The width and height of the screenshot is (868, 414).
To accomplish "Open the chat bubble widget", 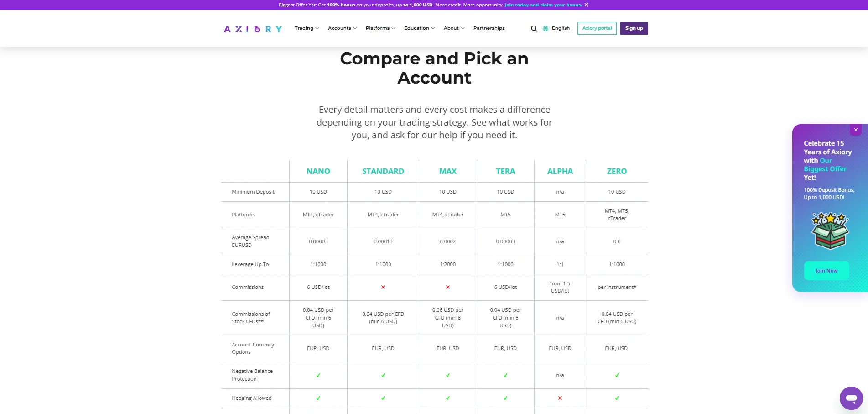I will point(851,398).
